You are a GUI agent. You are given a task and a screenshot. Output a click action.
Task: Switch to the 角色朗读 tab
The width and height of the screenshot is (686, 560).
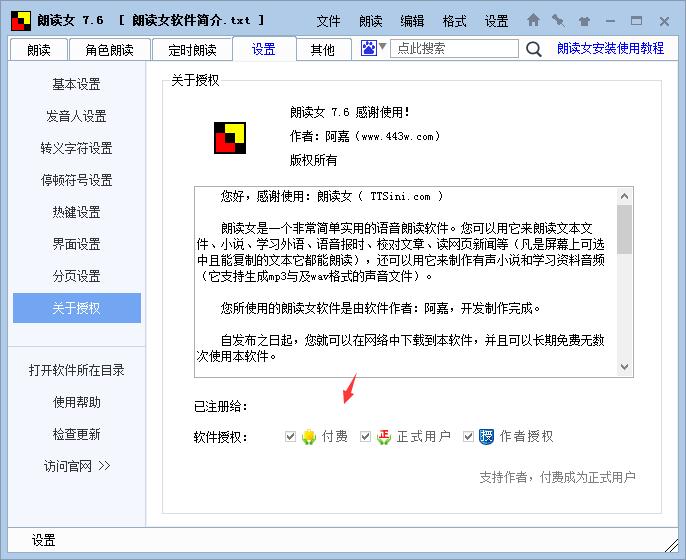109,50
